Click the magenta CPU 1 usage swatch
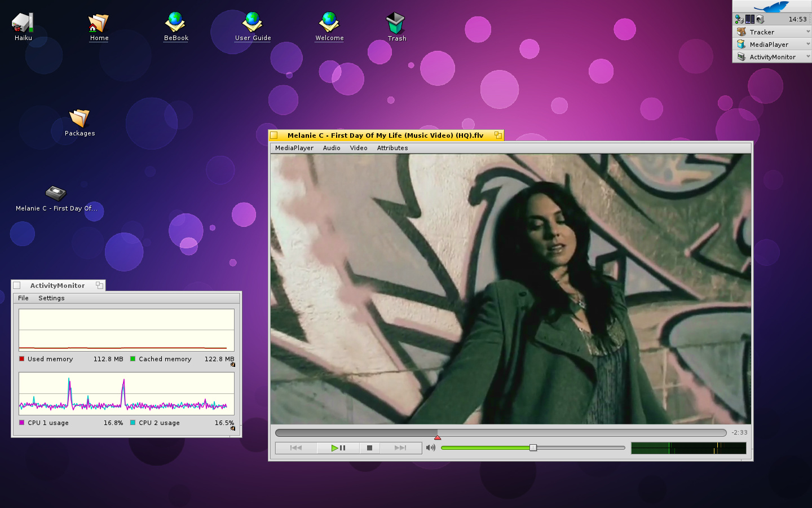Screen dimensions: 812x508 point(22,422)
